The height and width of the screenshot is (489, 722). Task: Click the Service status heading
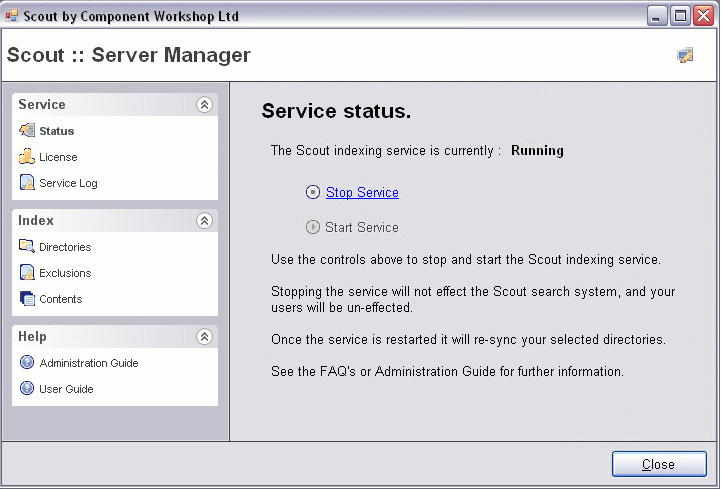point(336,111)
